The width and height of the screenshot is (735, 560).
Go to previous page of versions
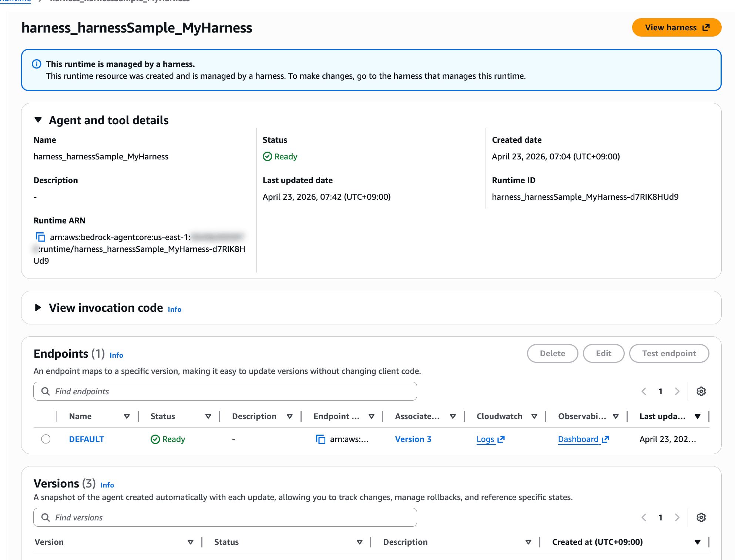point(644,517)
